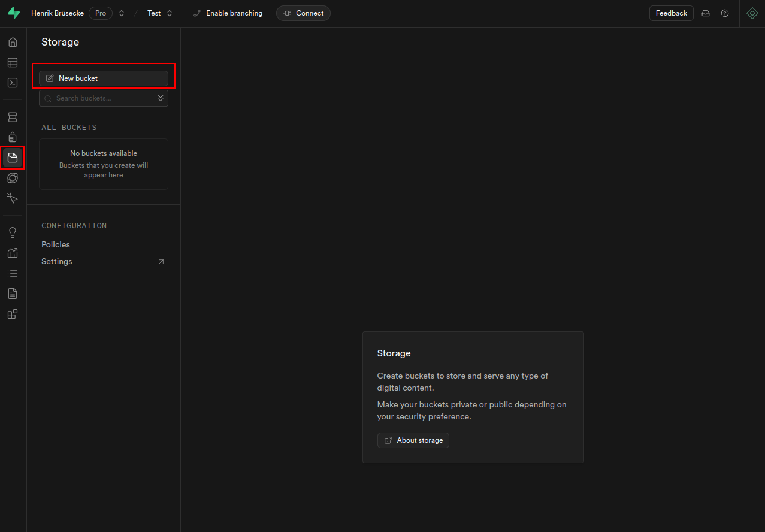Open the help question mark icon
This screenshot has height=532, width=765.
pyautogui.click(x=725, y=13)
